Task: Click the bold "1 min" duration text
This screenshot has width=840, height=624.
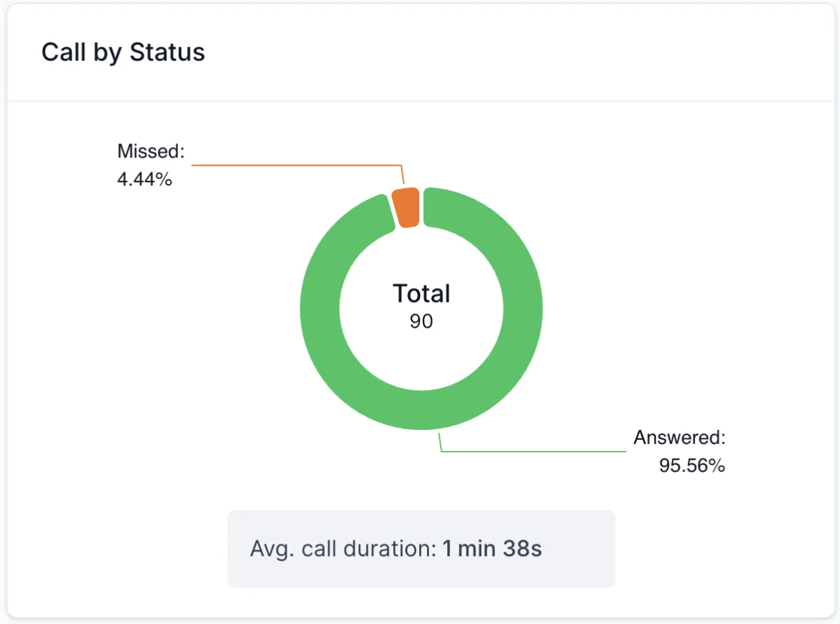Action: coord(470,548)
